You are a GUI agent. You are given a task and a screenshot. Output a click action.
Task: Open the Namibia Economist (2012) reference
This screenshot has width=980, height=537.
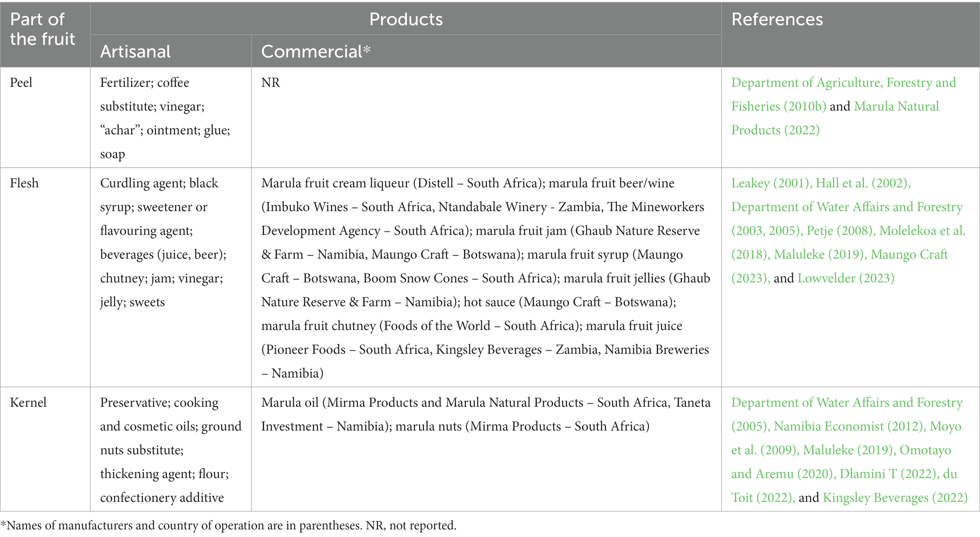849,427
